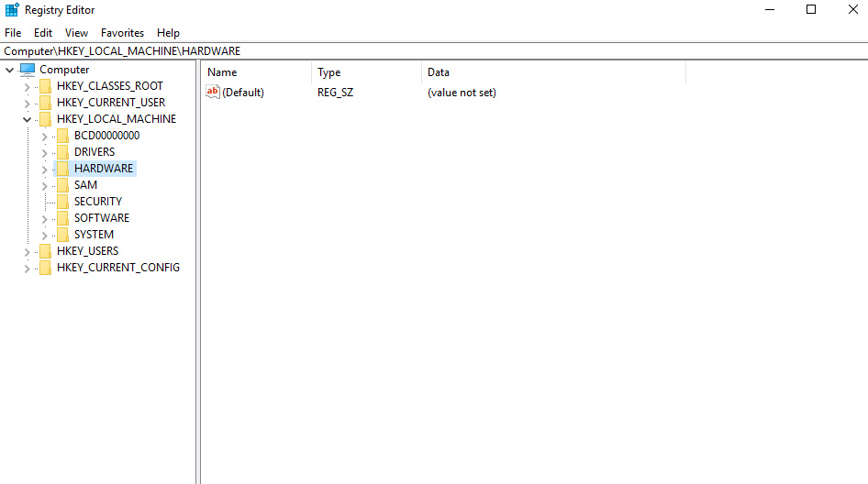Expand the HKEY_CURRENT_USER hive
This screenshot has height=484, width=868.
pos(28,104)
